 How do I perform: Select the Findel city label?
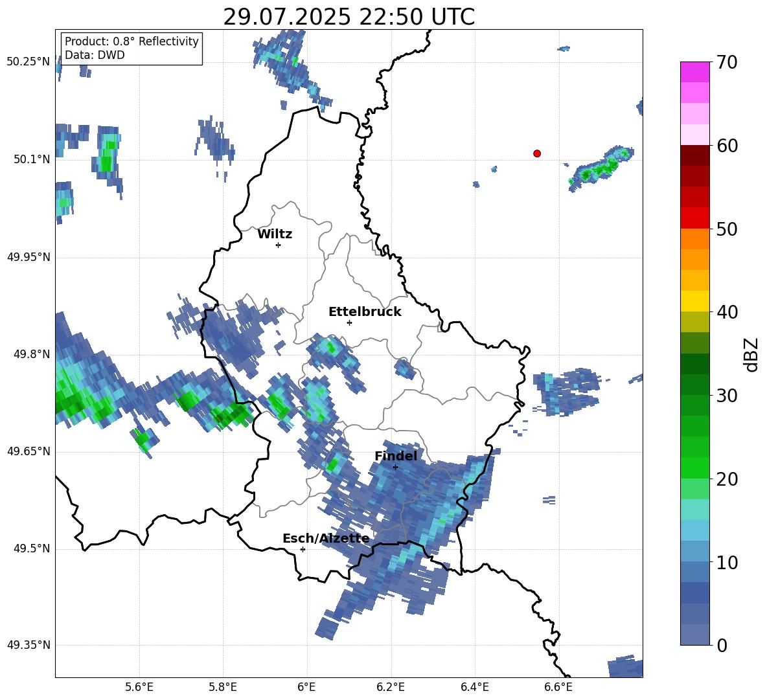point(396,456)
